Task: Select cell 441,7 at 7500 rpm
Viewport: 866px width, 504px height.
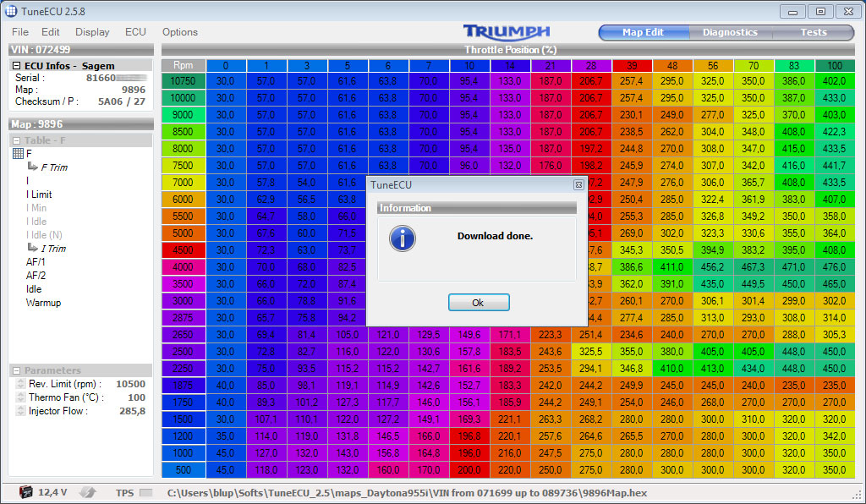Action: [x=835, y=165]
